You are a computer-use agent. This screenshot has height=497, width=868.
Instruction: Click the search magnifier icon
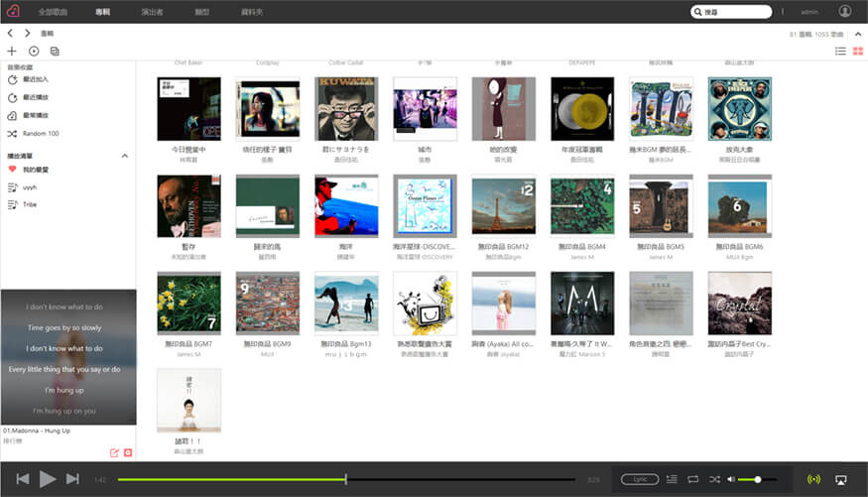click(697, 12)
